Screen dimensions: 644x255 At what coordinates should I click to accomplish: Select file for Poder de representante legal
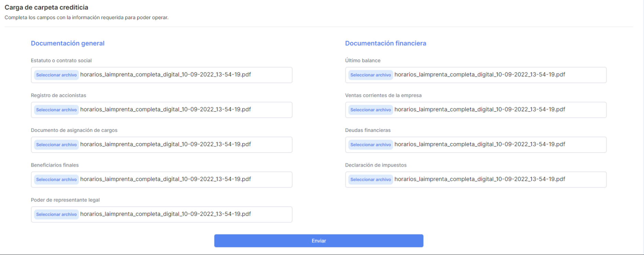pos(56,214)
